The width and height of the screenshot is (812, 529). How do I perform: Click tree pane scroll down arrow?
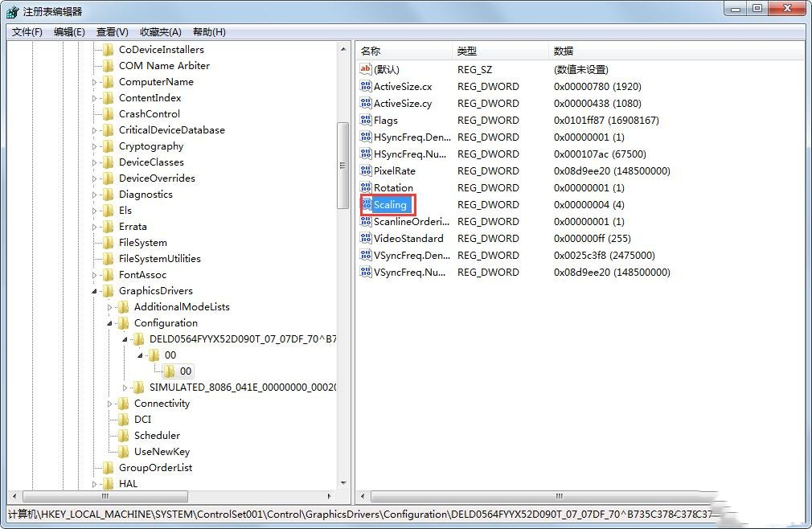343,483
